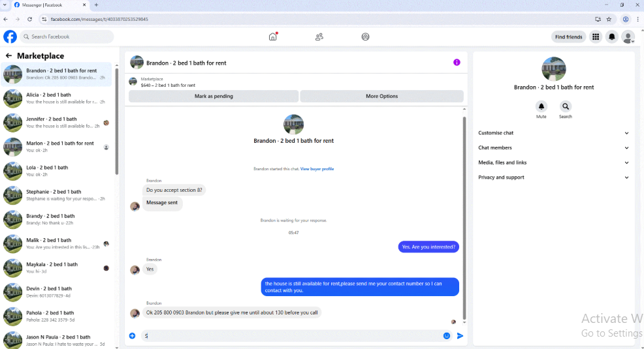Choose an emoji in message box
Viewport: 644px width, 349px height.
[447, 336]
